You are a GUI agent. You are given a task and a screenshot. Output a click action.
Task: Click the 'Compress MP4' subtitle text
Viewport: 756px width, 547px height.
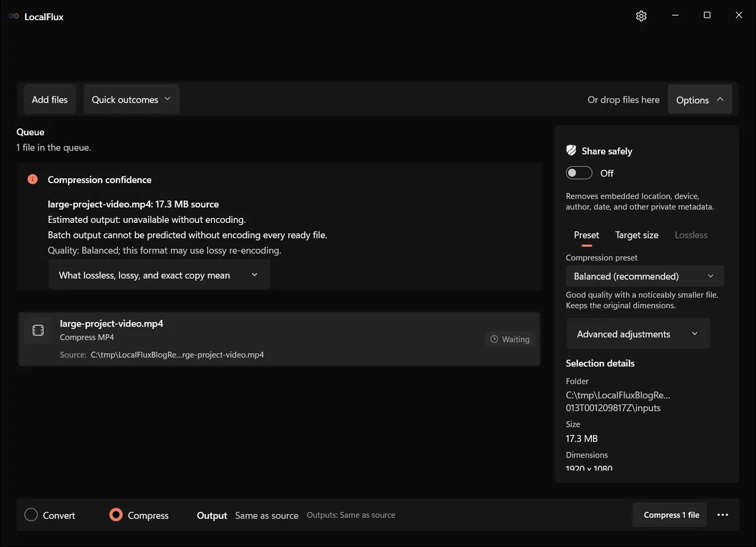click(87, 337)
